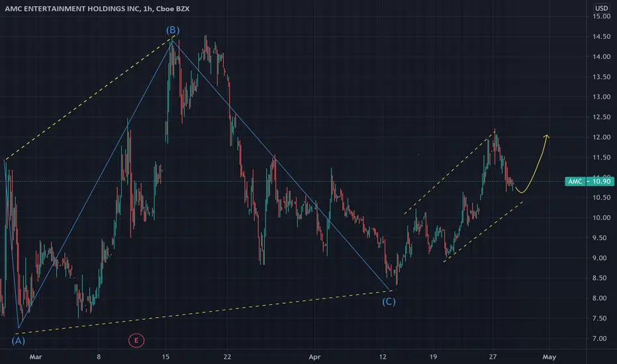Click the 11.50 price axis value
This screenshot has height=364, width=617.
(602, 158)
